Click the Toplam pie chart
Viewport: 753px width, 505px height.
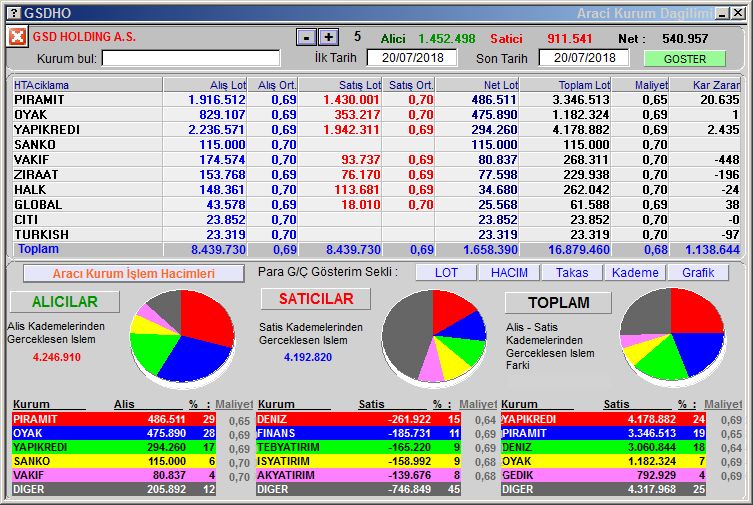coord(672,335)
